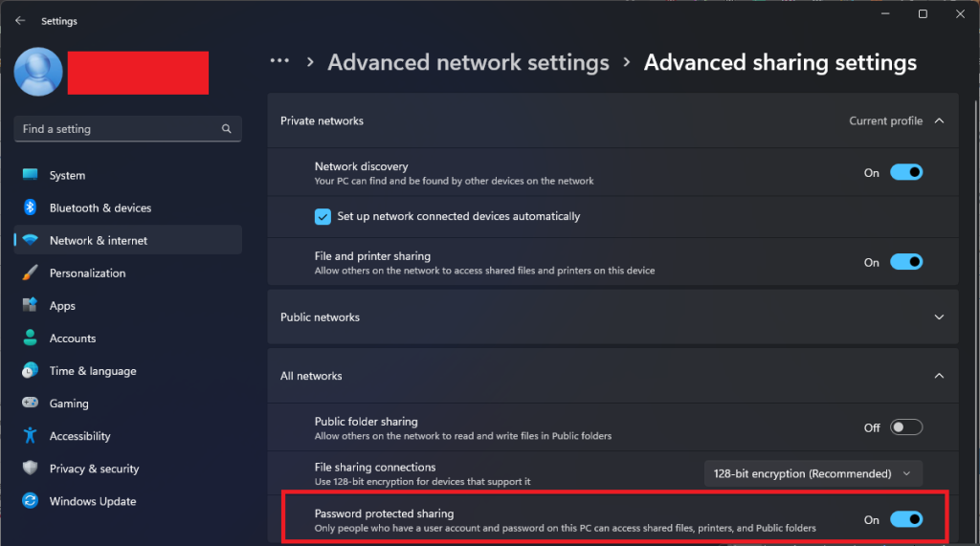Open breadcrumb ellipsis menu

click(279, 61)
